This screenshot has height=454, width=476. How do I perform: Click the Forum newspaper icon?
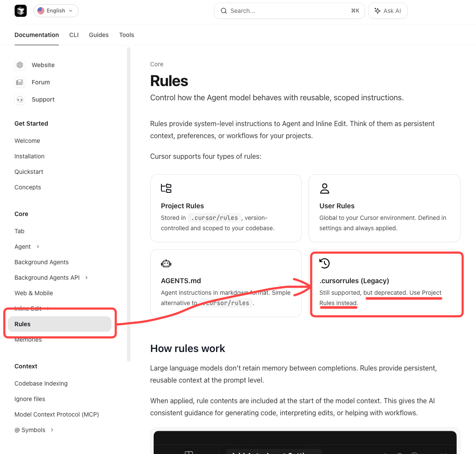tap(20, 82)
